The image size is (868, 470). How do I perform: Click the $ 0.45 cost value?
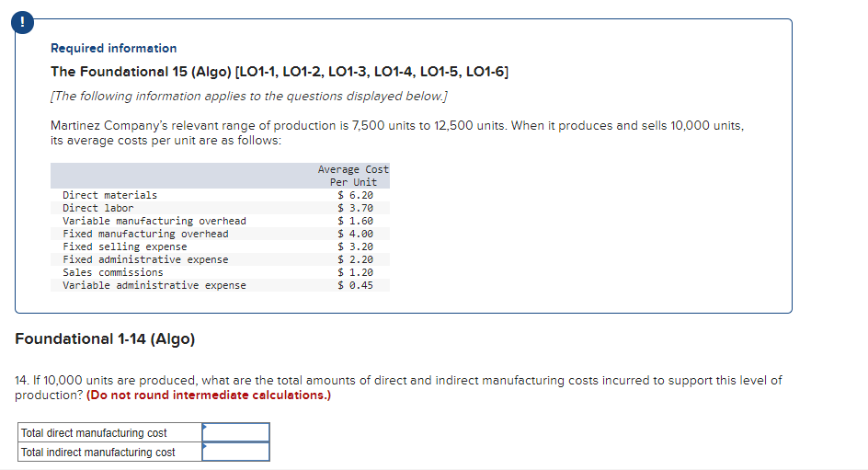point(356,286)
